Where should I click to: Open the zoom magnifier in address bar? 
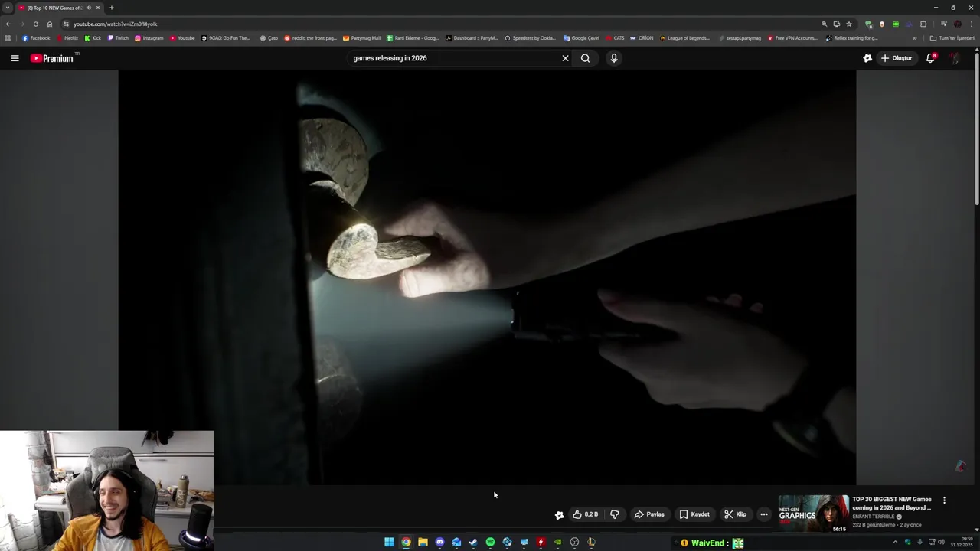825,24
